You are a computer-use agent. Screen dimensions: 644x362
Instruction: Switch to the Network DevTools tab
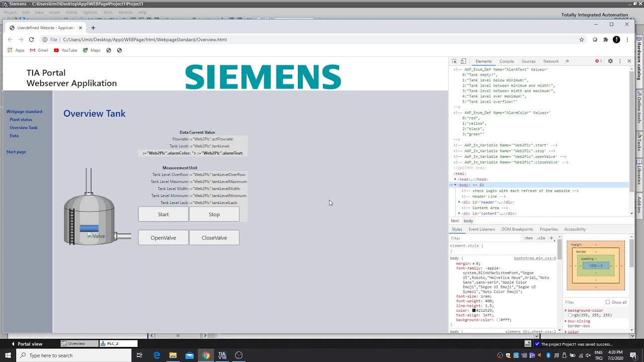pos(551,61)
